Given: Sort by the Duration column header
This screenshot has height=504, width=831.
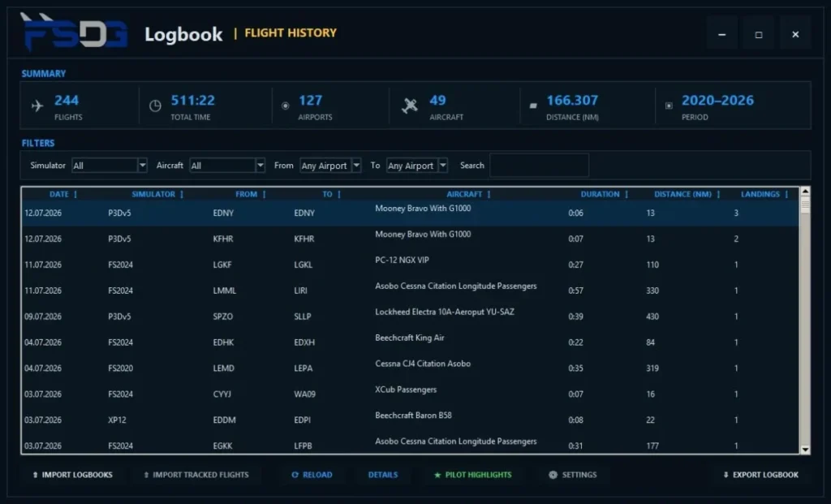Looking at the screenshot, I should (x=604, y=195).
